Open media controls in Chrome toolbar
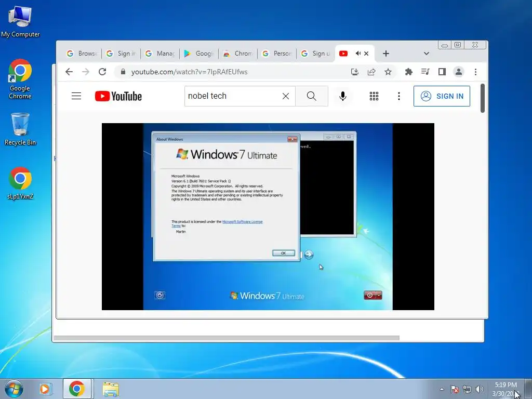This screenshot has height=399, width=532. click(x=425, y=72)
